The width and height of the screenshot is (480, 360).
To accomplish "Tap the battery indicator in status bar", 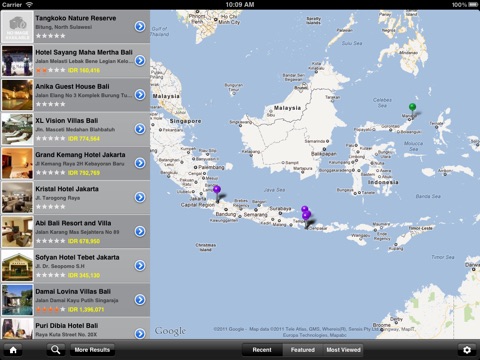I will 473,4.
